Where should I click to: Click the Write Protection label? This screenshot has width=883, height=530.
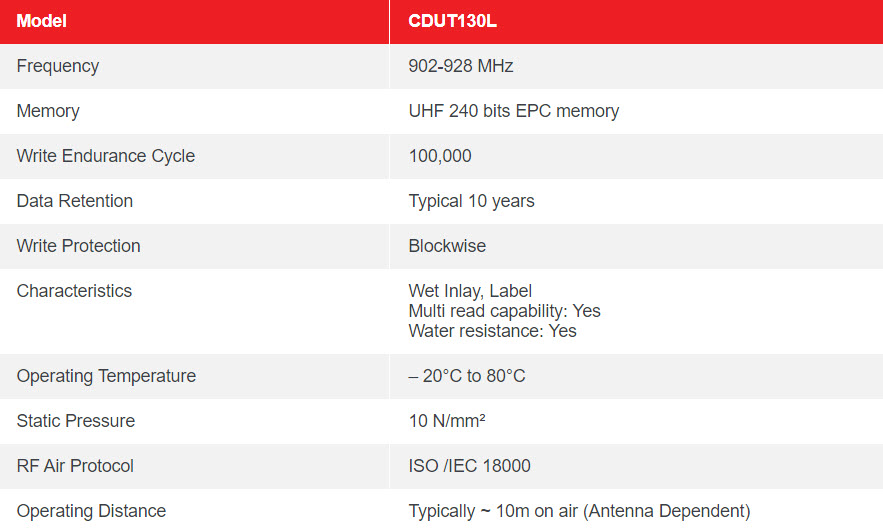pos(78,246)
